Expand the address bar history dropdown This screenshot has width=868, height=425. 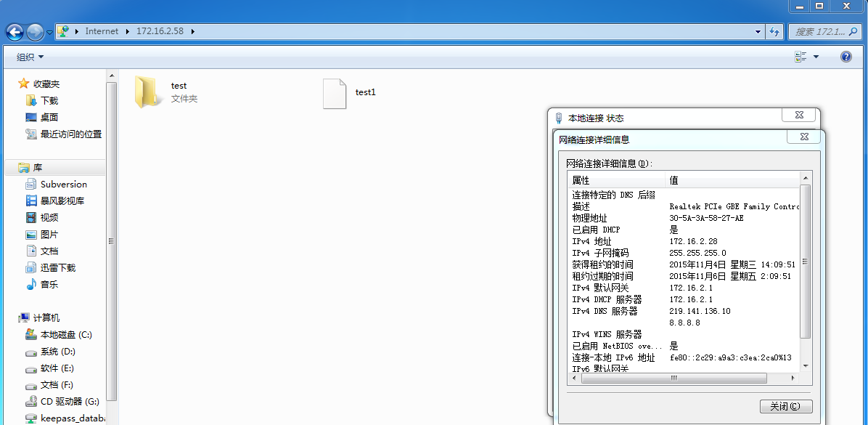pos(758,32)
